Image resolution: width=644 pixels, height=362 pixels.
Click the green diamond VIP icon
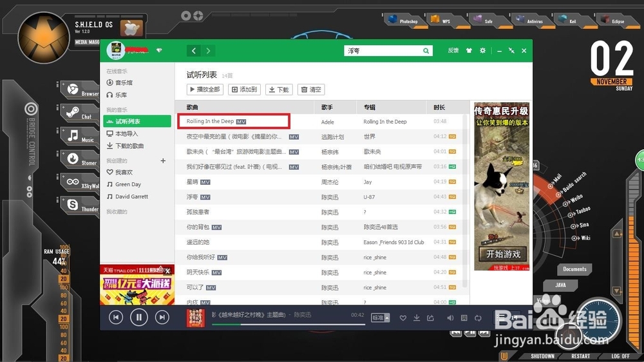(159, 50)
